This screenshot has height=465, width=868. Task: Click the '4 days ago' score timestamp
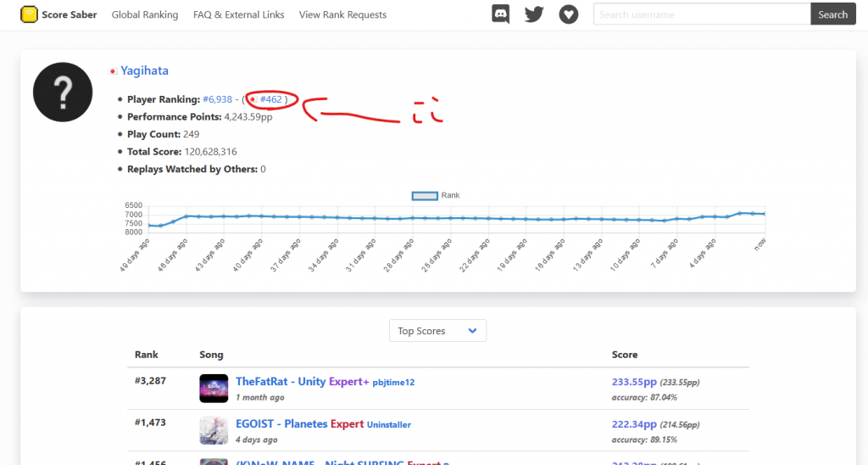pyautogui.click(x=257, y=440)
